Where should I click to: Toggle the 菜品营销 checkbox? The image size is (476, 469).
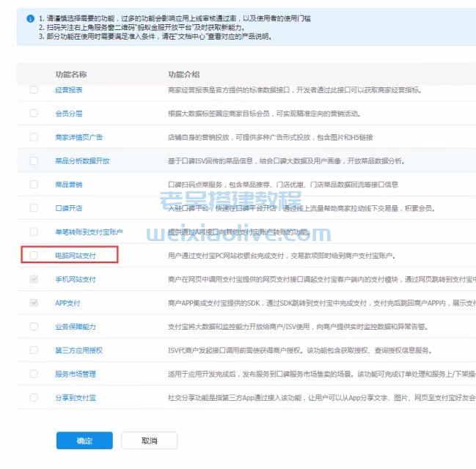(x=34, y=185)
